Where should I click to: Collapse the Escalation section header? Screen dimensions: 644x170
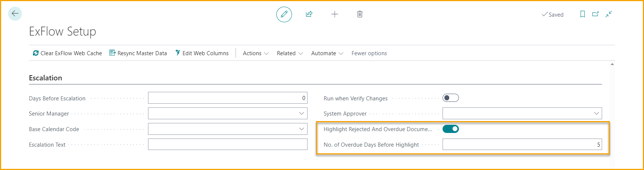click(46, 78)
